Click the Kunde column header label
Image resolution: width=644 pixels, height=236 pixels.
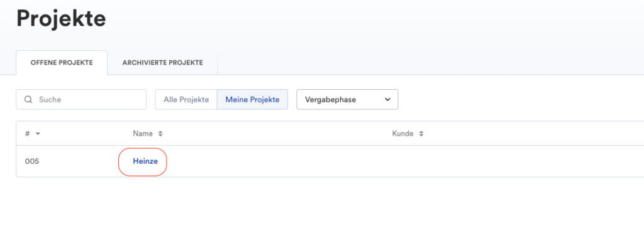point(402,134)
